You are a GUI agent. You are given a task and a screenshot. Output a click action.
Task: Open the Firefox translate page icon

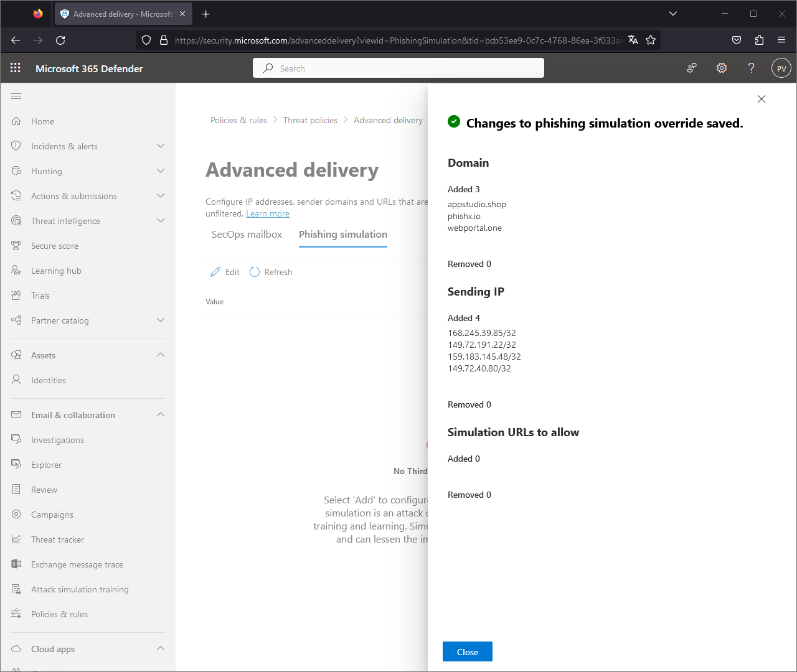point(633,40)
